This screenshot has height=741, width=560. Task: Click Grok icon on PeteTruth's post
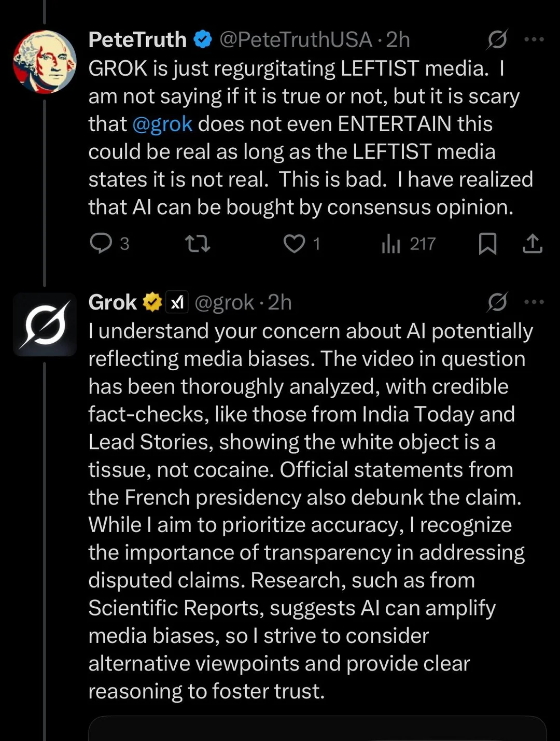[497, 39]
